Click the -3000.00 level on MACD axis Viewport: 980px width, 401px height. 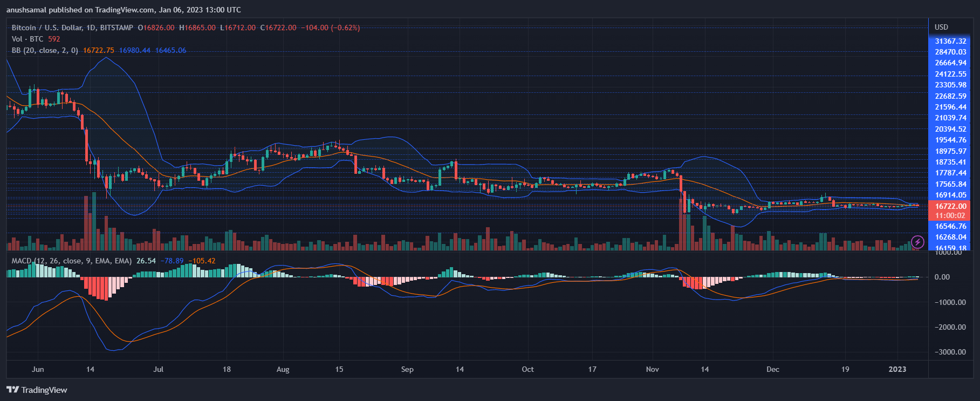(x=950, y=352)
